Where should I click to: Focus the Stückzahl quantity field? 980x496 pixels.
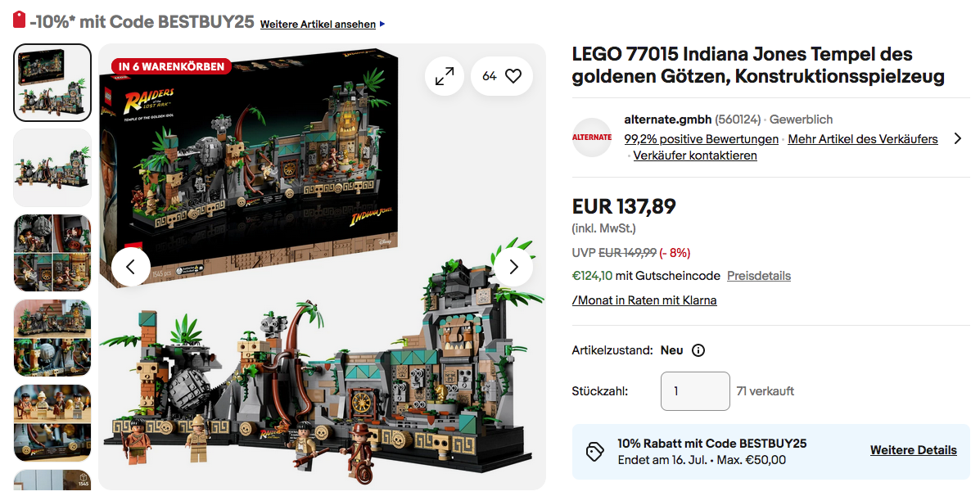pyautogui.click(x=695, y=391)
